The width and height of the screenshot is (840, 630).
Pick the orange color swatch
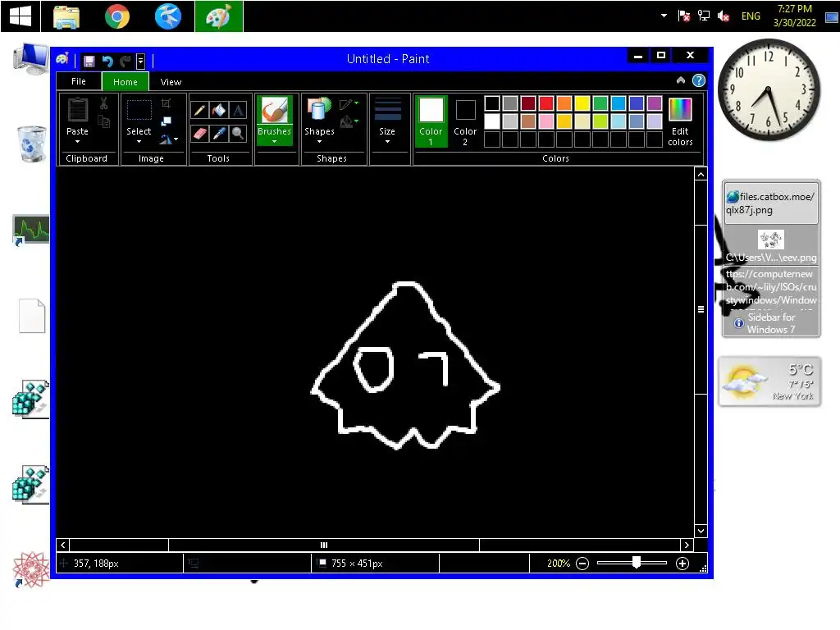[564, 103]
